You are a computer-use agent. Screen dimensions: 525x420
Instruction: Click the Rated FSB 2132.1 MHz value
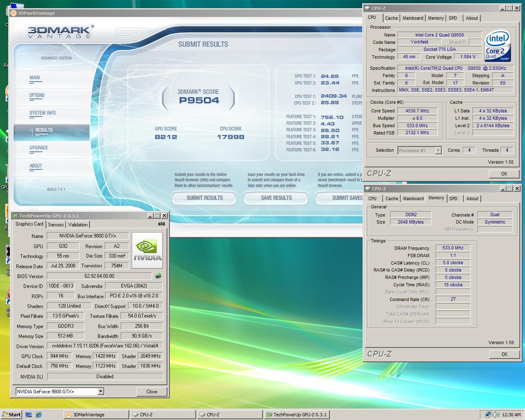[417, 132]
